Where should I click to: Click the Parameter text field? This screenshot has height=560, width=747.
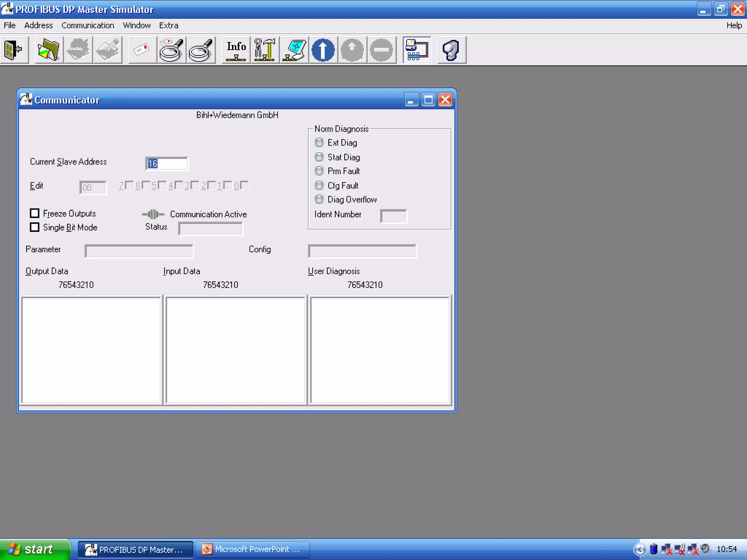[x=139, y=251]
